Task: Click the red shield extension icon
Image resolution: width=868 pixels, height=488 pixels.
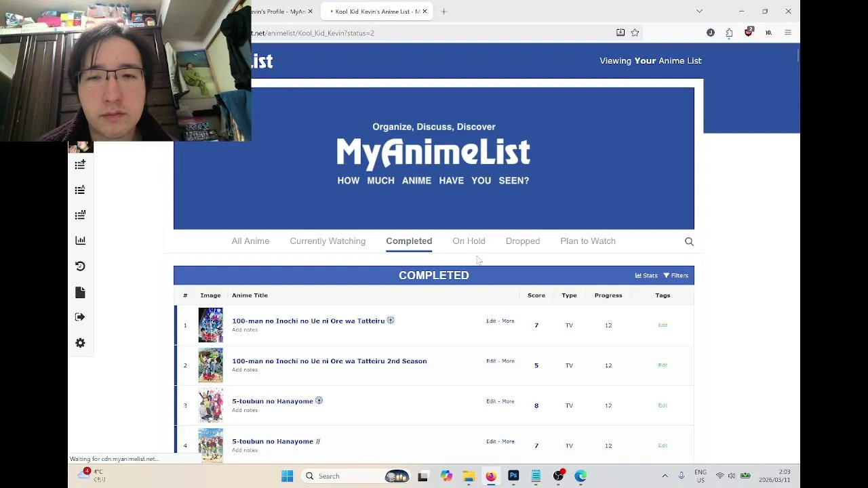Action: pyautogui.click(x=749, y=32)
